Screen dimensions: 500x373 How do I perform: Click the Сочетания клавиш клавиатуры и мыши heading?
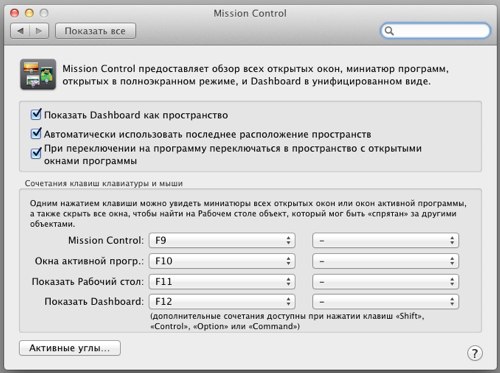tap(104, 183)
